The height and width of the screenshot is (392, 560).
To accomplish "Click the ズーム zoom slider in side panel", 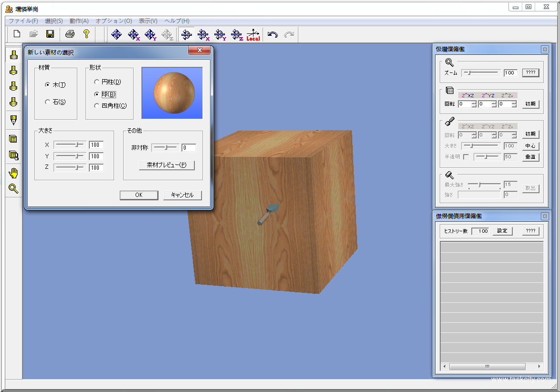I will coord(481,73).
